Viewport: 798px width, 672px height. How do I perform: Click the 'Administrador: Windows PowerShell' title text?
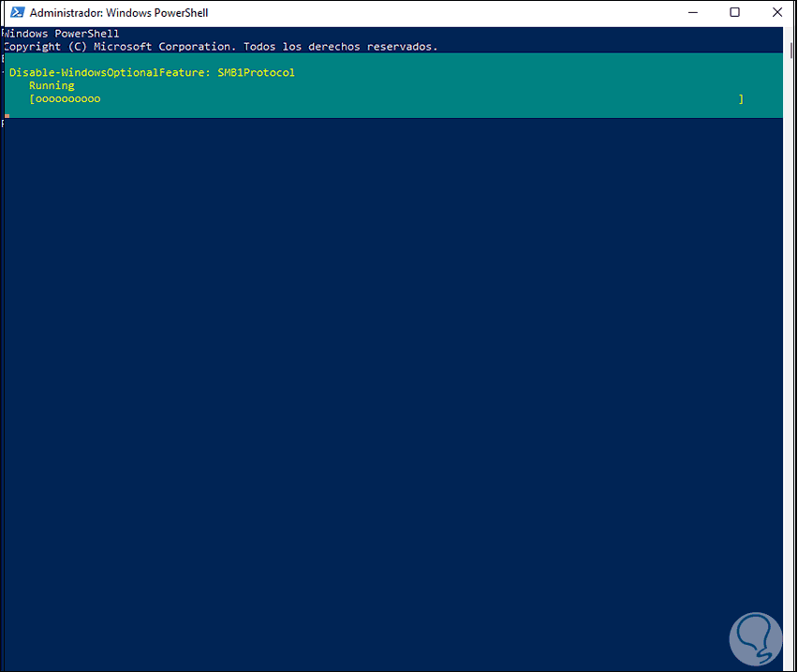(x=119, y=13)
